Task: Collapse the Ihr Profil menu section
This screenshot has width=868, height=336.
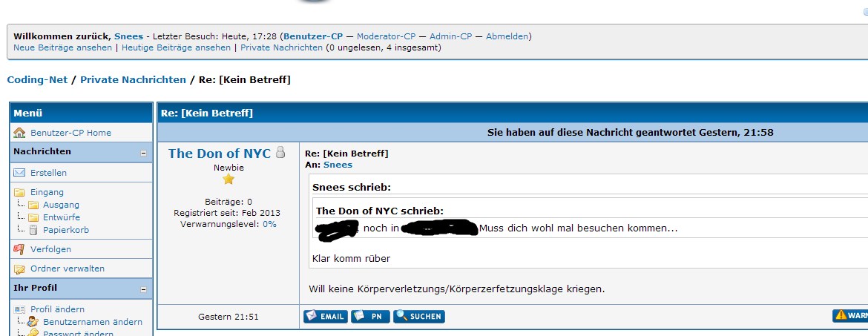Action: coord(143,289)
